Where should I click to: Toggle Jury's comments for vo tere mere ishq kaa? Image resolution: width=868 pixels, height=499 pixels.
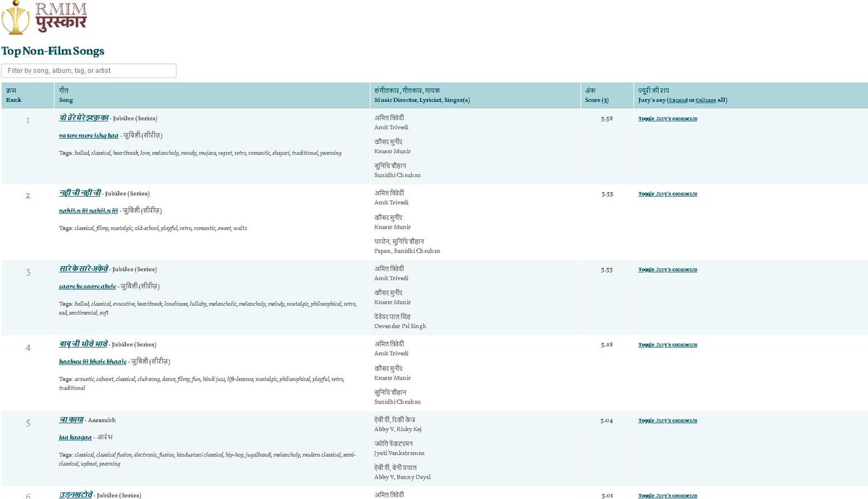coord(668,119)
